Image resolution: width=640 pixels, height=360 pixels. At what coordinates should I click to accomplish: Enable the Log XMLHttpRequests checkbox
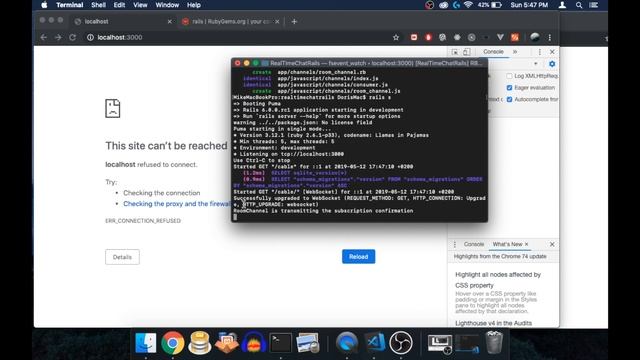[509, 76]
